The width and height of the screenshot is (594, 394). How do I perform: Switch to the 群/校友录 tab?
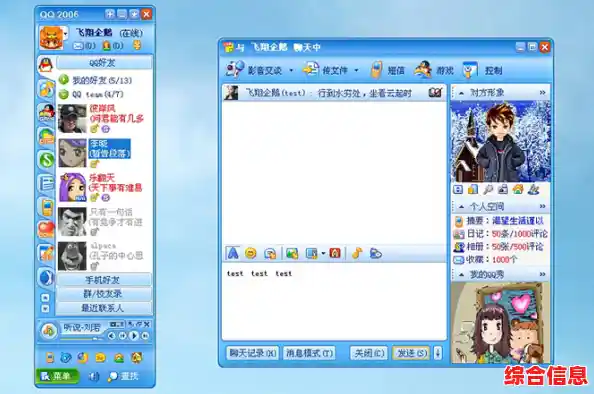tap(104, 294)
